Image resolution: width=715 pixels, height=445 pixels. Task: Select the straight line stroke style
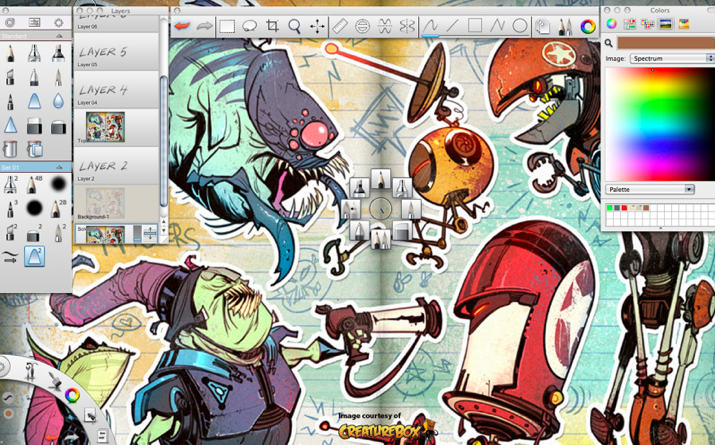[x=452, y=26]
